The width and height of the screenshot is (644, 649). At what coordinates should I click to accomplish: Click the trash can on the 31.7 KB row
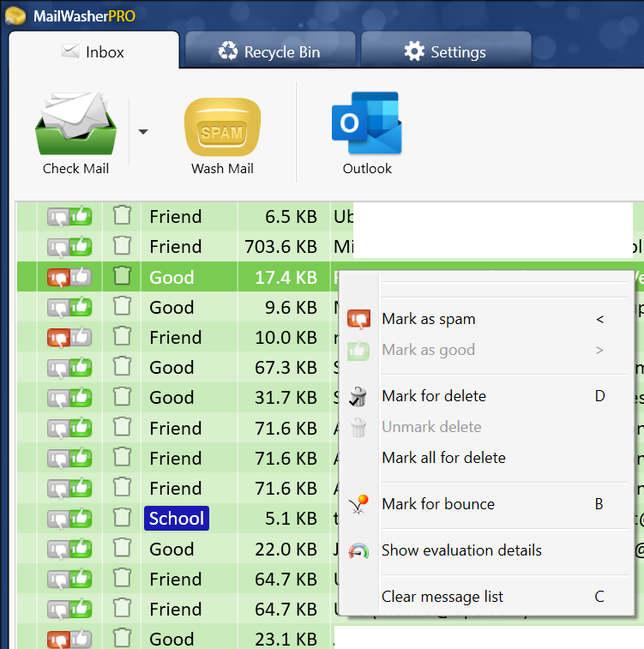[x=122, y=397]
